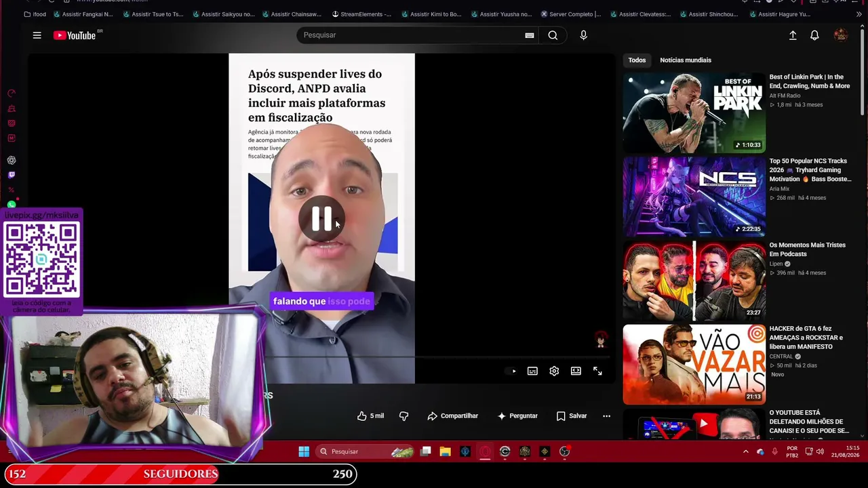The image size is (868, 488).
Task: Open Task View on the taskbar
Action: pyautogui.click(x=425, y=451)
